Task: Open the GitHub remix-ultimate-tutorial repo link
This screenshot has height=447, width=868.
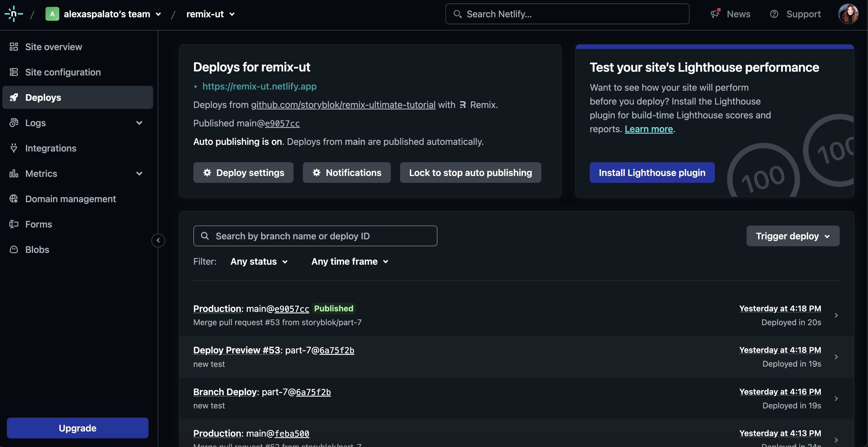Action: pos(343,105)
